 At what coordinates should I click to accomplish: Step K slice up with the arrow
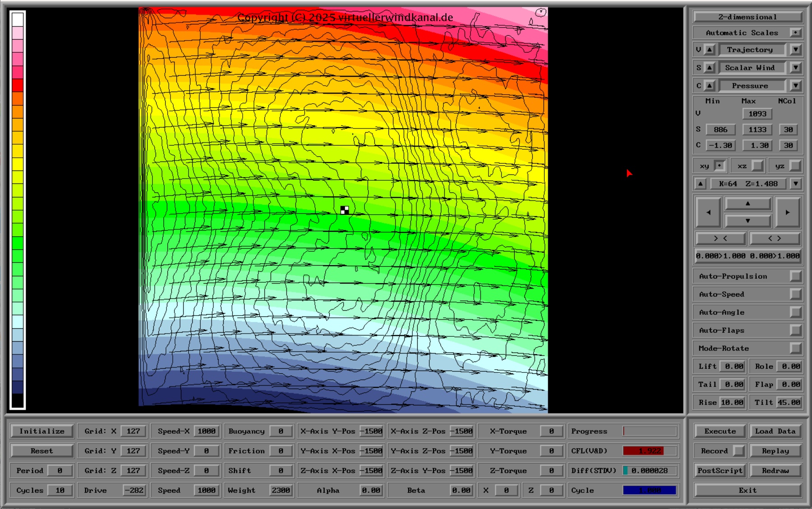tap(700, 184)
